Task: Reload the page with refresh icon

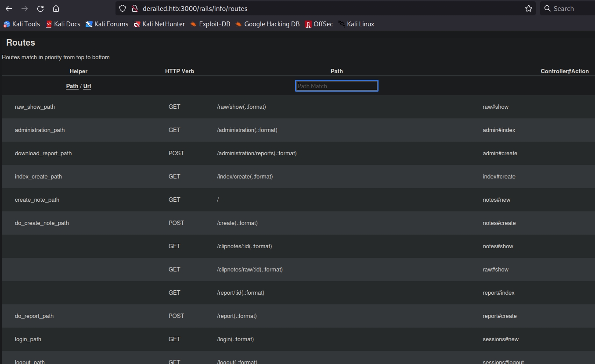Action: coord(40,9)
